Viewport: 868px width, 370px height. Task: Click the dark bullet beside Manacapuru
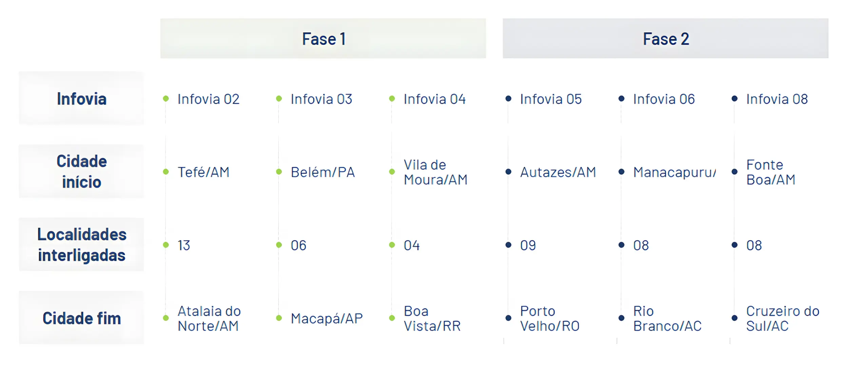pyautogui.click(x=621, y=172)
